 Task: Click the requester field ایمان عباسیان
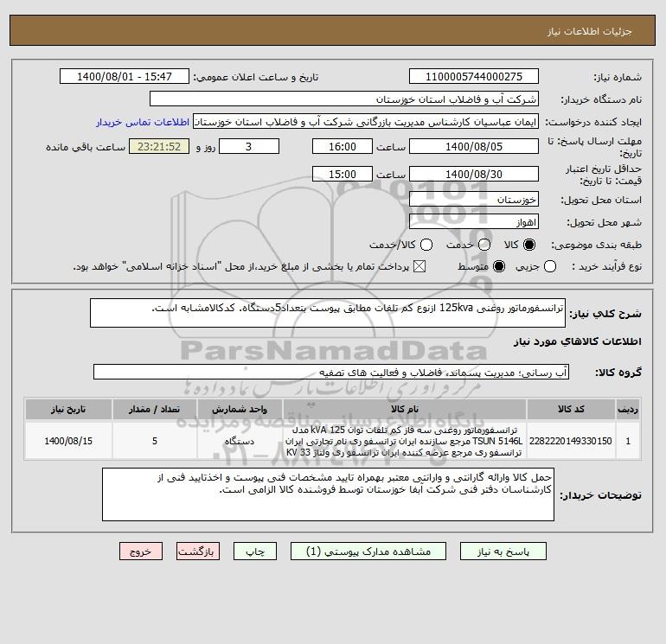(x=366, y=121)
